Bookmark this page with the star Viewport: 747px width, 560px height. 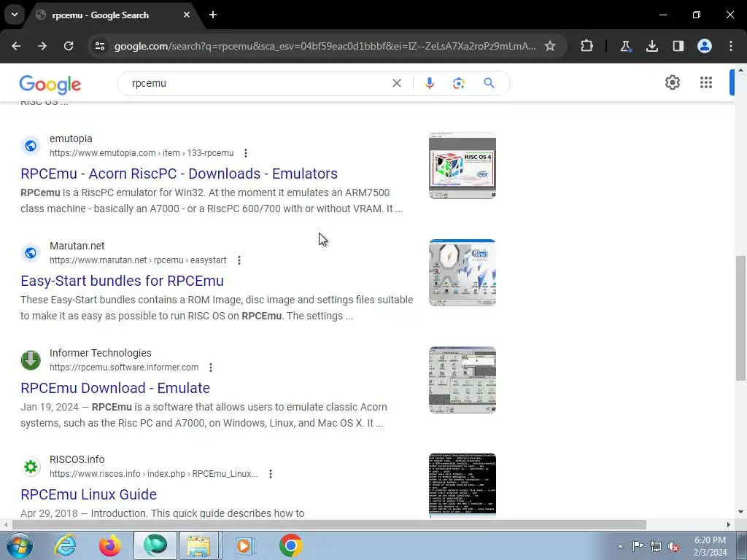(x=550, y=46)
